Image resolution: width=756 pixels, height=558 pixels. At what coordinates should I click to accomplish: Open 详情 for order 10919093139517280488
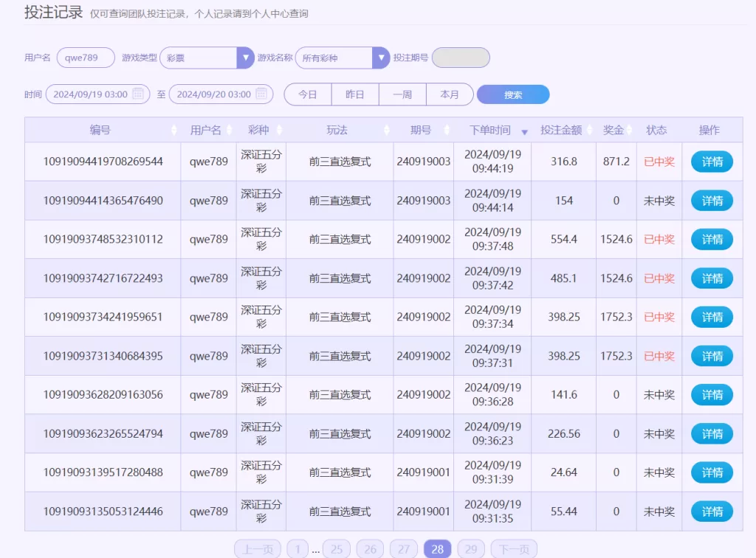pyautogui.click(x=712, y=472)
